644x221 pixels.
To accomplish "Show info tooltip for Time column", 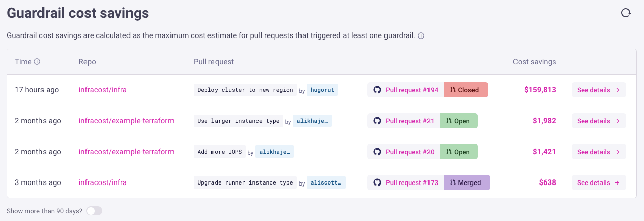I will pos(37,62).
